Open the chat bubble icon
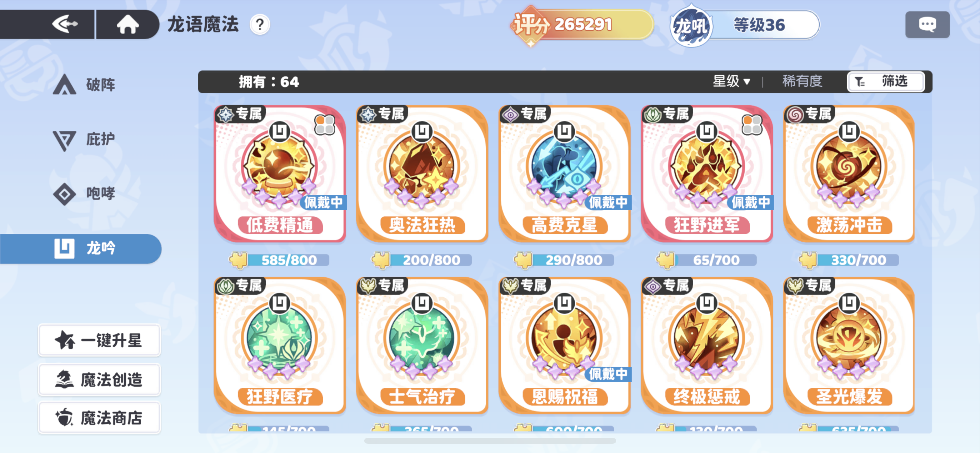980x453 pixels. (x=927, y=25)
